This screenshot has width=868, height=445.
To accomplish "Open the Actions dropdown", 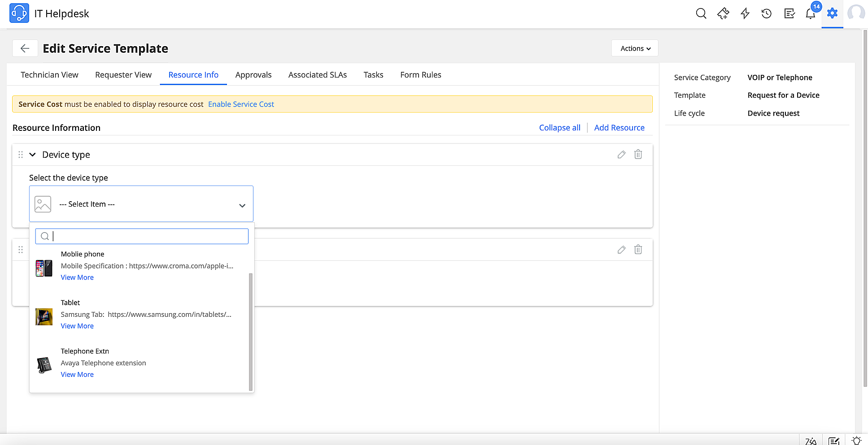I will pos(634,48).
